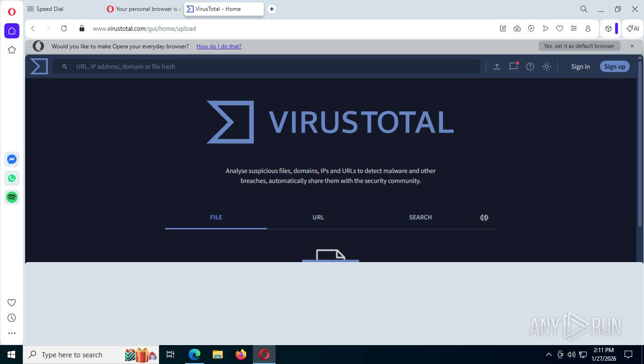The image size is (644, 364).
Task: Show hidden system tray icons
Action: (x=549, y=355)
